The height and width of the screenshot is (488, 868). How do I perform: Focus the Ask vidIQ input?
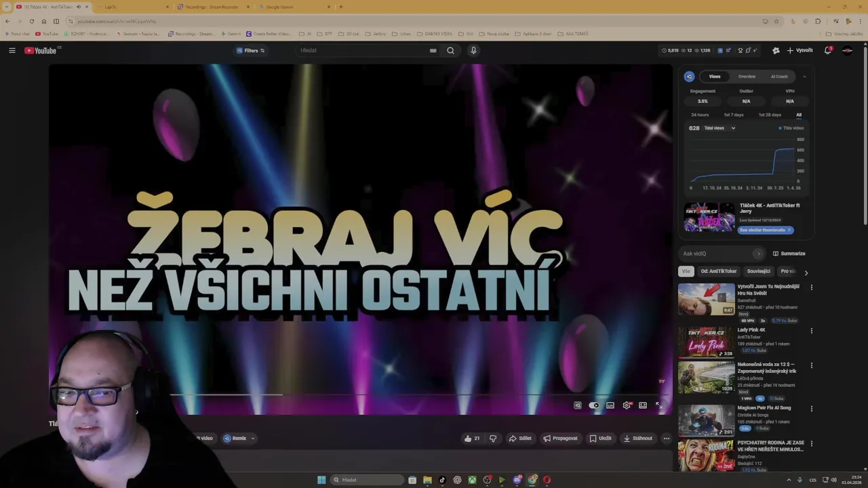click(715, 253)
